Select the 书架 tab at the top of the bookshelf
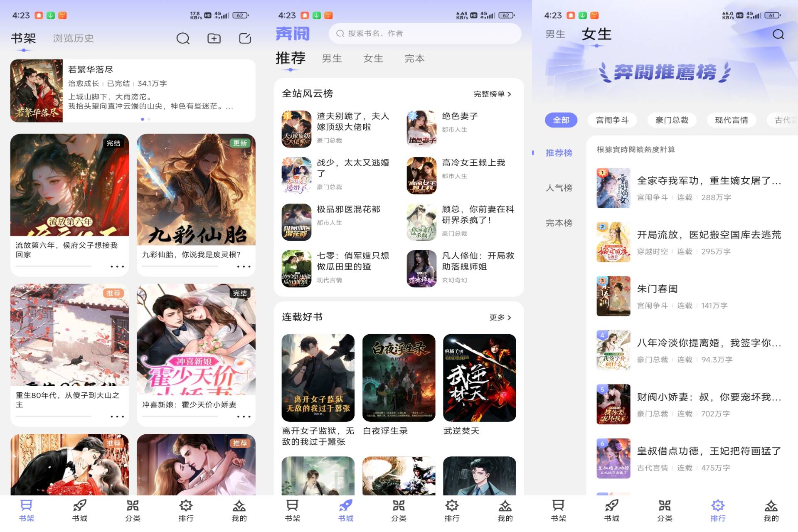Image resolution: width=798 pixels, height=532 pixels. 23,38
